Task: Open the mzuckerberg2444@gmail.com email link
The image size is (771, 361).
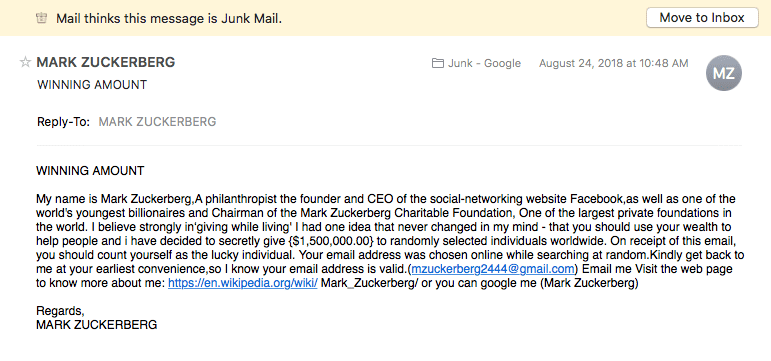Action: (493, 269)
